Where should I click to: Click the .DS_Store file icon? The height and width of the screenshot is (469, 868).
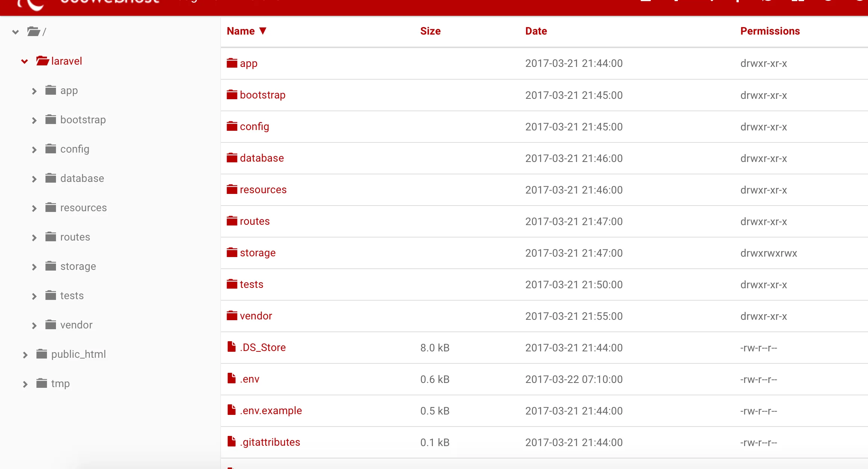(x=231, y=347)
